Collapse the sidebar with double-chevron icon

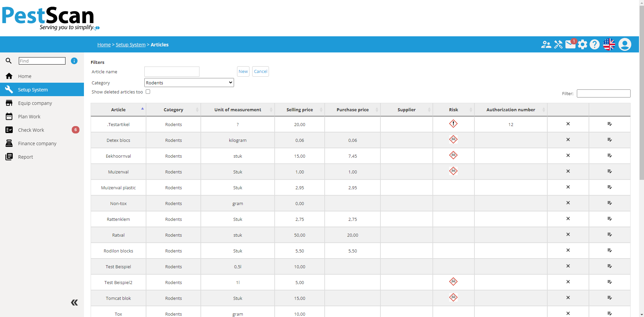75,303
